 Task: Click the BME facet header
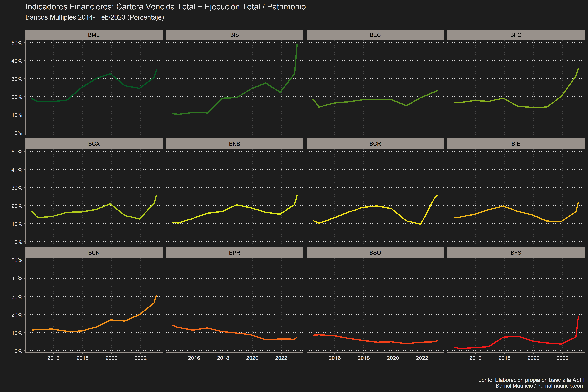pyautogui.click(x=94, y=35)
